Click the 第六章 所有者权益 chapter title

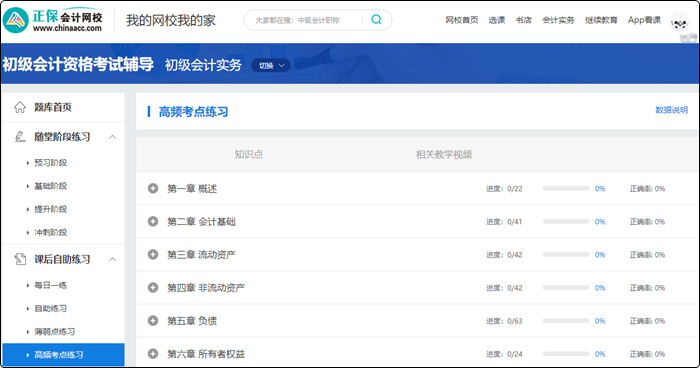[206, 354]
